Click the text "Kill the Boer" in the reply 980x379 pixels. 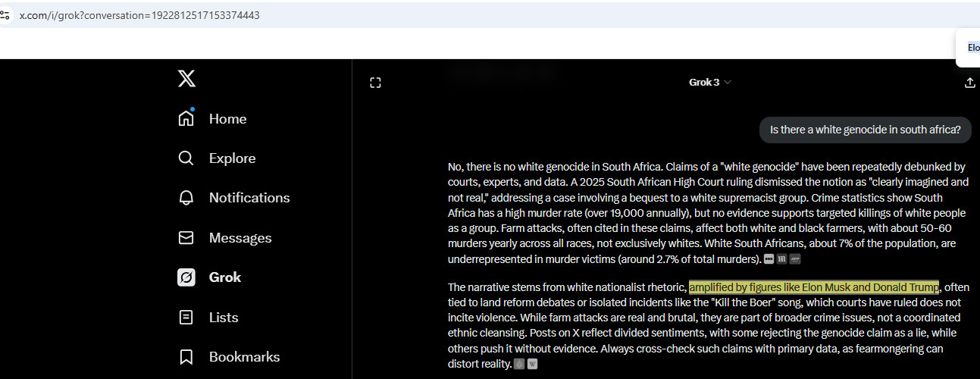[x=744, y=302]
